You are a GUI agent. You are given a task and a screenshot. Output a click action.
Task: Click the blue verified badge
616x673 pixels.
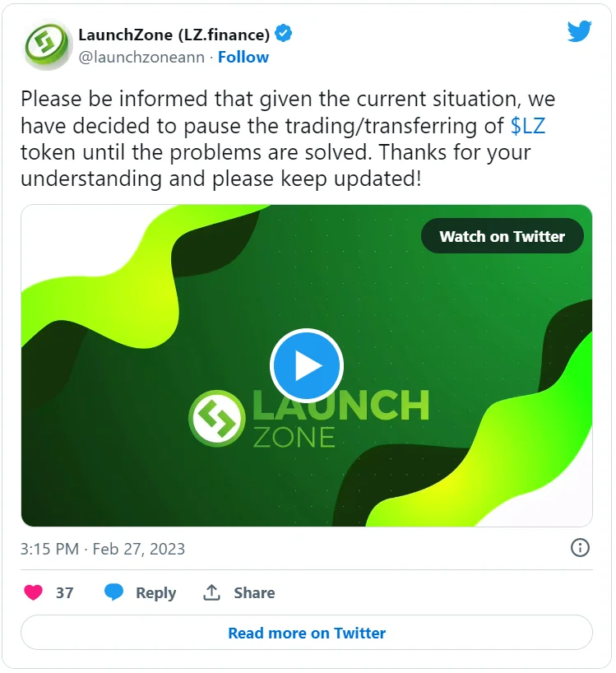point(285,34)
